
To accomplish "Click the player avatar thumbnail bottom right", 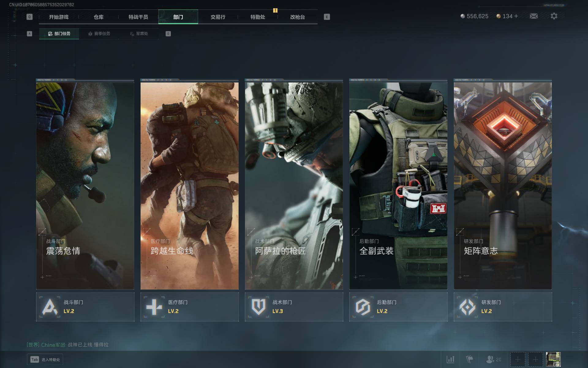I will pyautogui.click(x=553, y=359).
